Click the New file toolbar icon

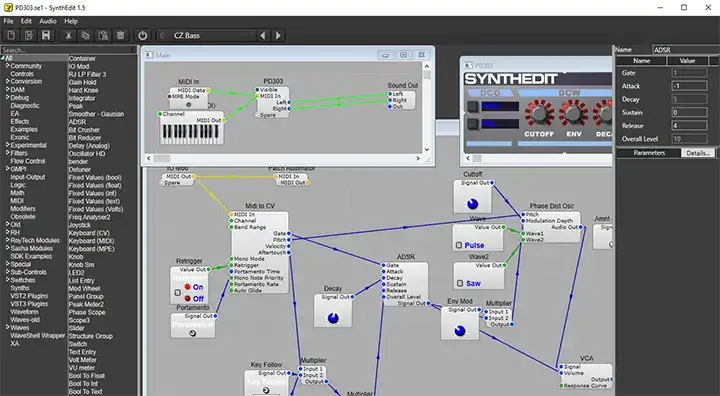click(11, 35)
